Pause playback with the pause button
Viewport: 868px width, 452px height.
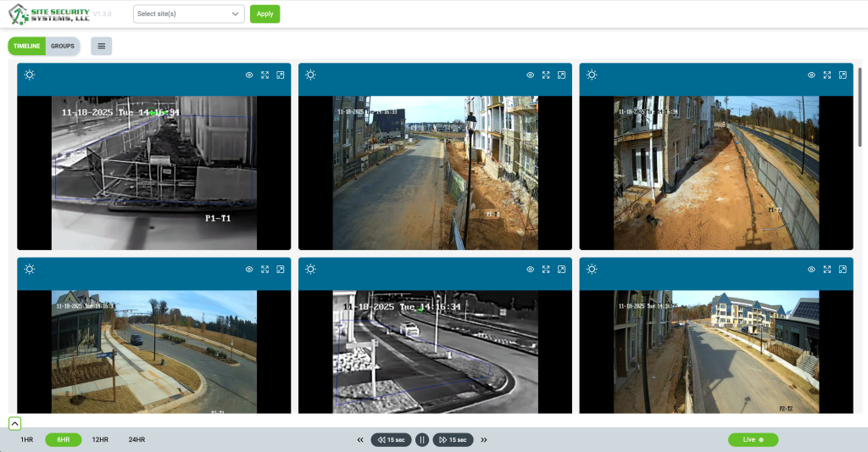click(x=422, y=440)
